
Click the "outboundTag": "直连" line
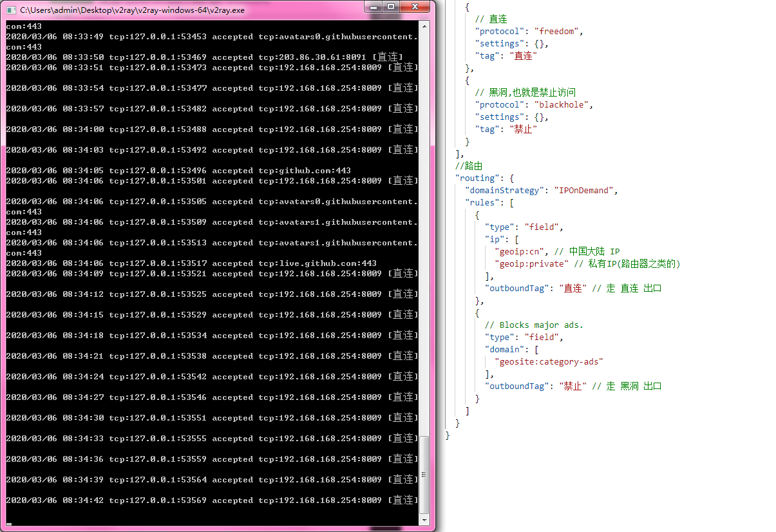point(536,288)
